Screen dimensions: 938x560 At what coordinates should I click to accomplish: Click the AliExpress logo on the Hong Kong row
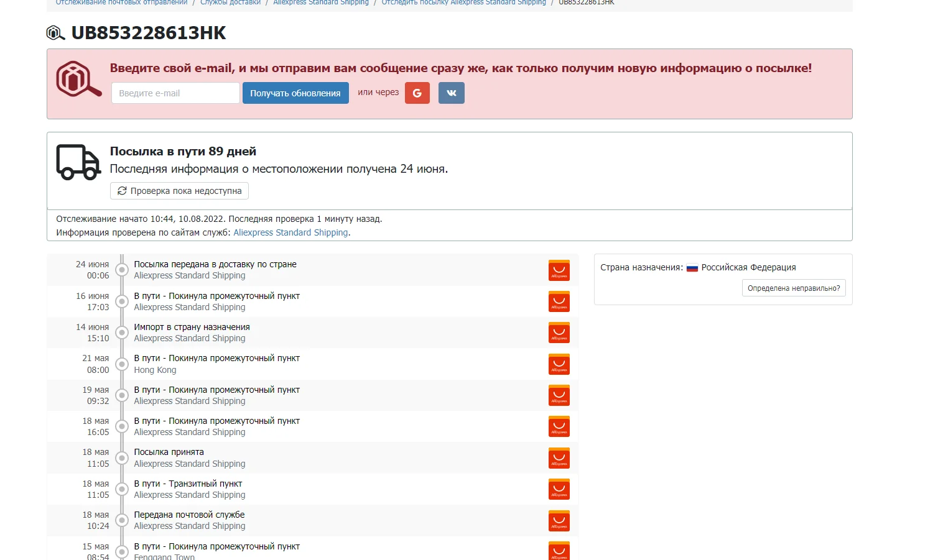559,364
